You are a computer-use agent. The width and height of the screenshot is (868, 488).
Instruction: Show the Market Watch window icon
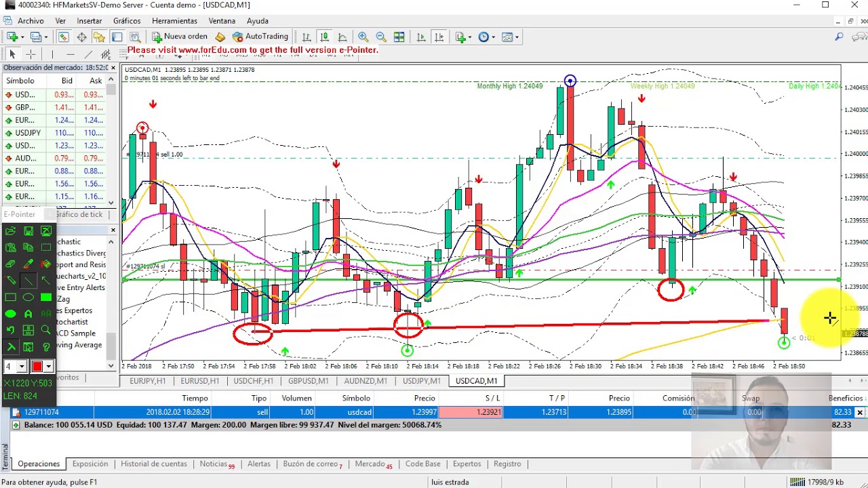[63, 37]
